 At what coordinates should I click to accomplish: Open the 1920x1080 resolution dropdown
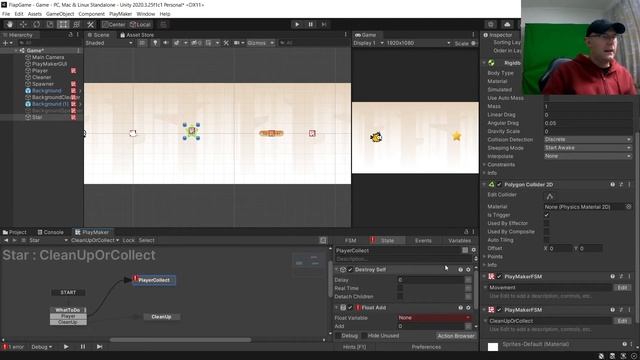click(419, 43)
